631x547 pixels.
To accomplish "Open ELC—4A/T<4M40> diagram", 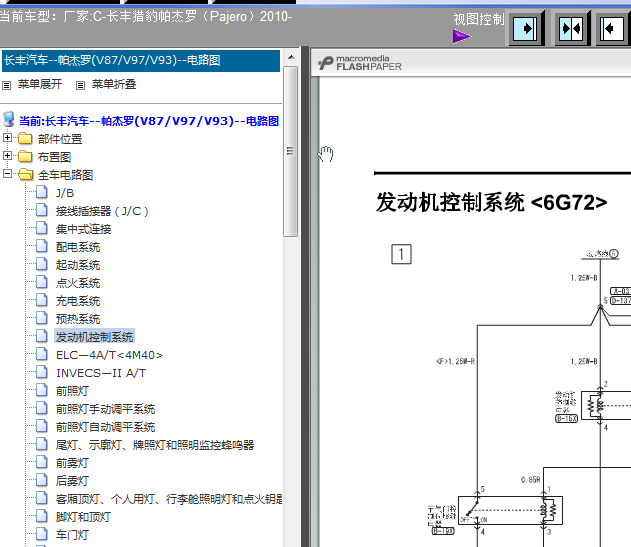I will click(109, 355).
